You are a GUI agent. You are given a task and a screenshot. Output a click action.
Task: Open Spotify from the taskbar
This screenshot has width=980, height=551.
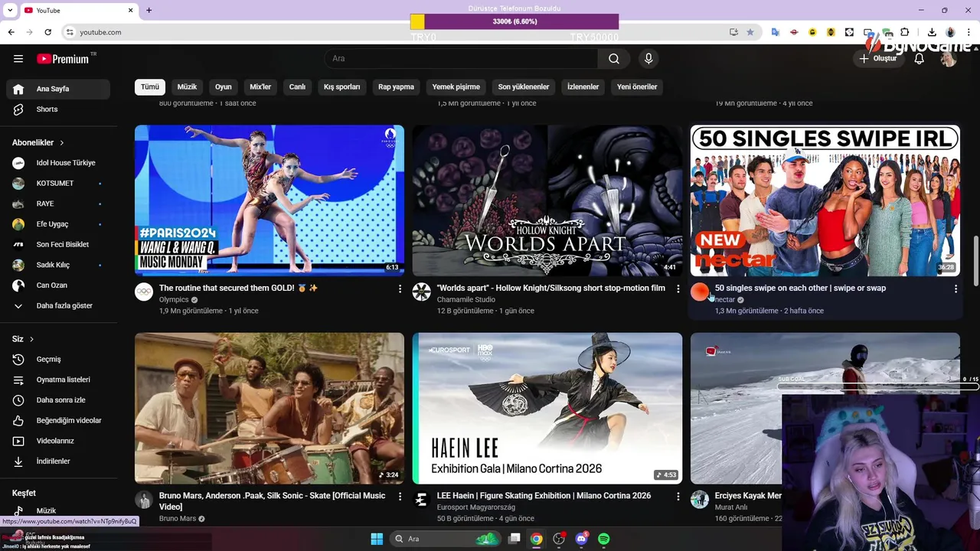click(x=603, y=539)
